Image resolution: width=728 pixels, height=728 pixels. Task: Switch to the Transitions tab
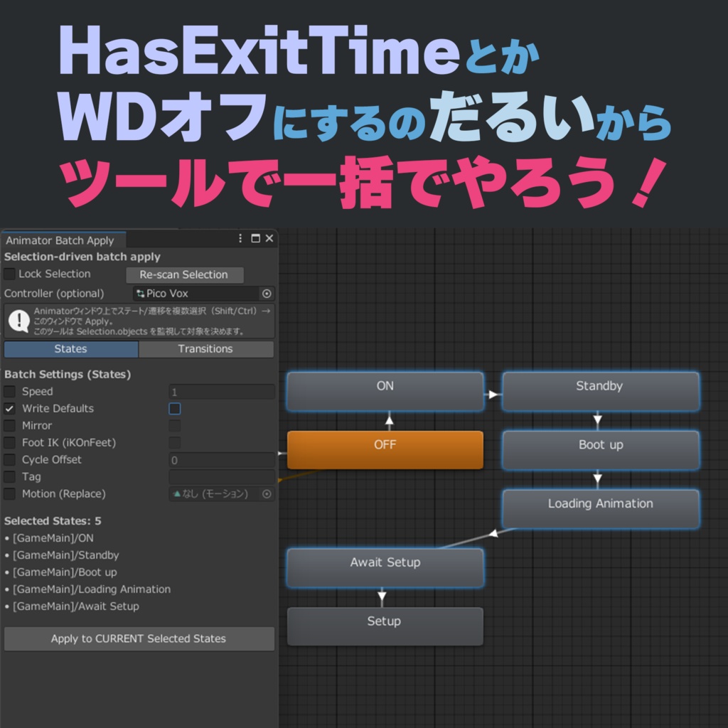[x=205, y=348]
